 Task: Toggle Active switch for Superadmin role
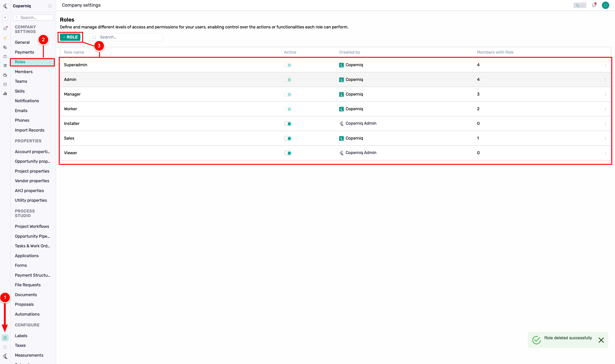288,65
